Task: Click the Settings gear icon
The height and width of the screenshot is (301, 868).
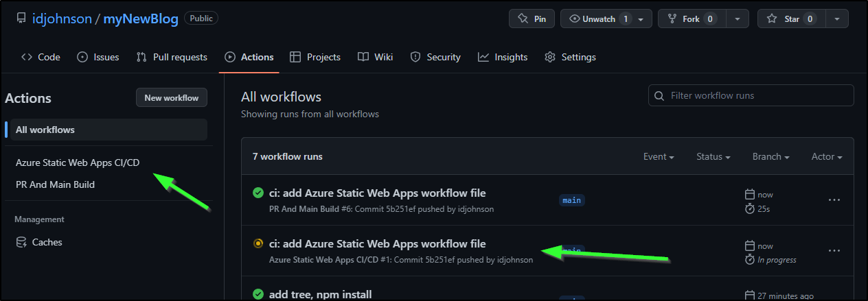Action: pos(550,57)
